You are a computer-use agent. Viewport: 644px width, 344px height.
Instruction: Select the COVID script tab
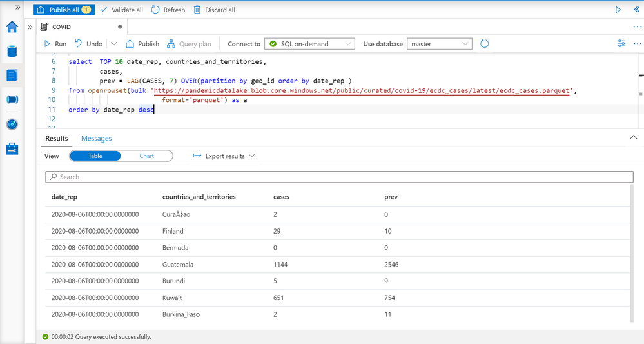[x=81, y=26]
